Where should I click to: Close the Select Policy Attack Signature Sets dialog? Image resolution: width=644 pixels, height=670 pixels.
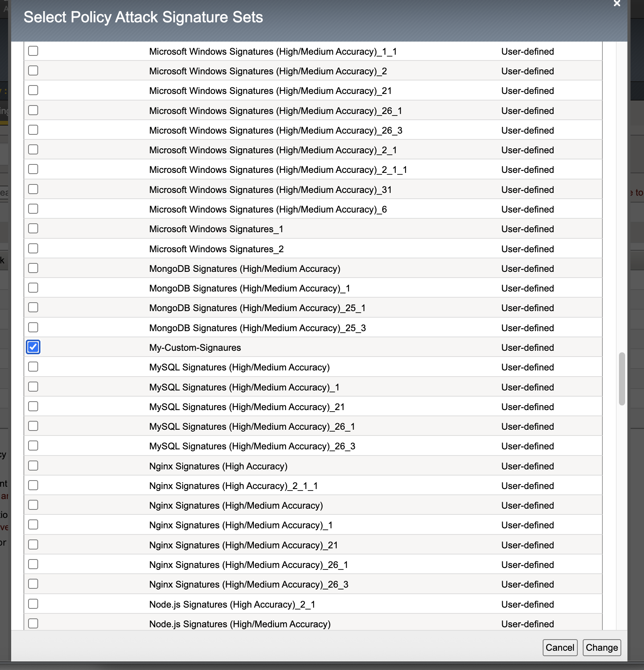pos(617,3)
